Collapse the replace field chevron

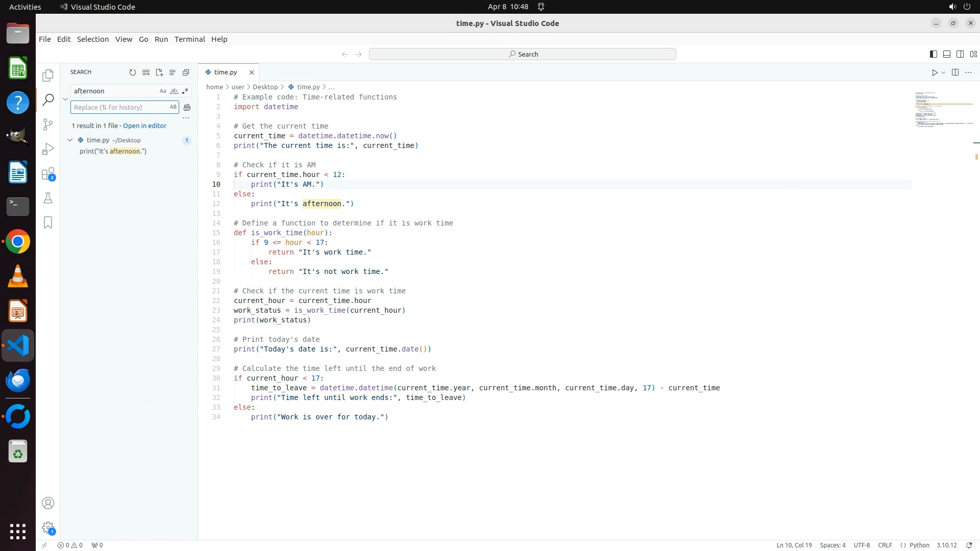click(x=65, y=99)
